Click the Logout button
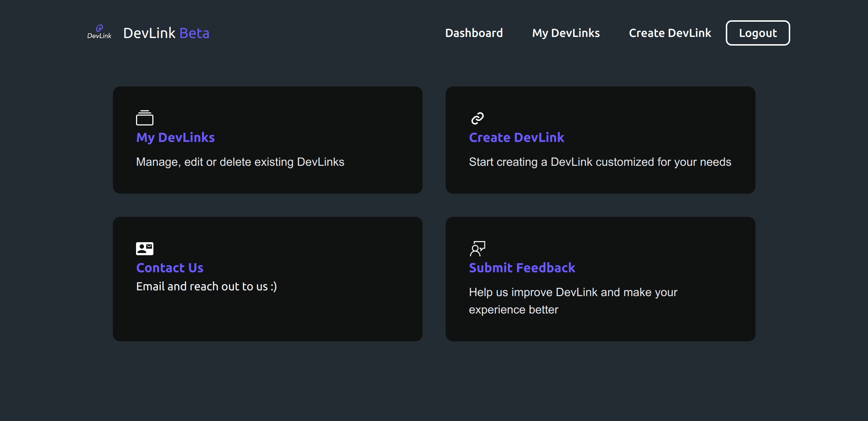Viewport: 868px width, 421px height. pyautogui.click(x=758, y=33)
